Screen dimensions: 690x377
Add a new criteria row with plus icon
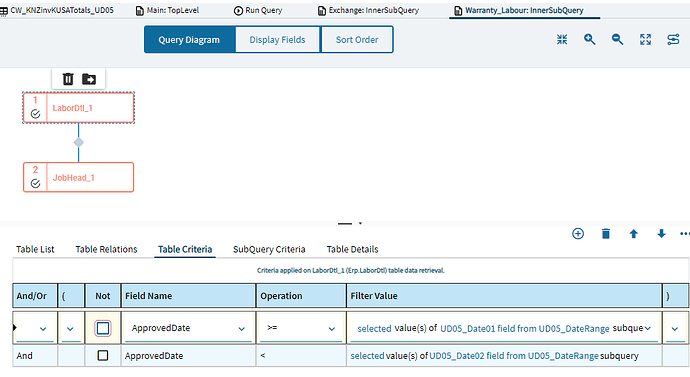pyautogui.click(x=578, y=234)
